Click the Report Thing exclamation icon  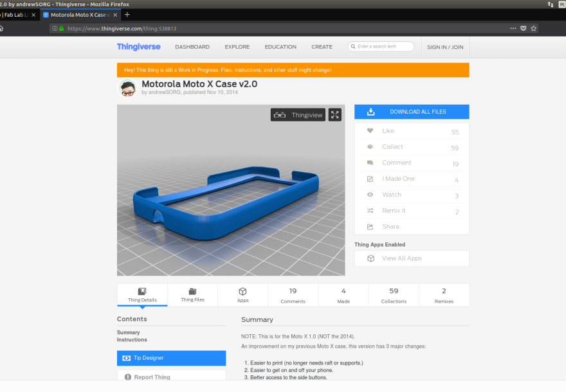[128, 377]
